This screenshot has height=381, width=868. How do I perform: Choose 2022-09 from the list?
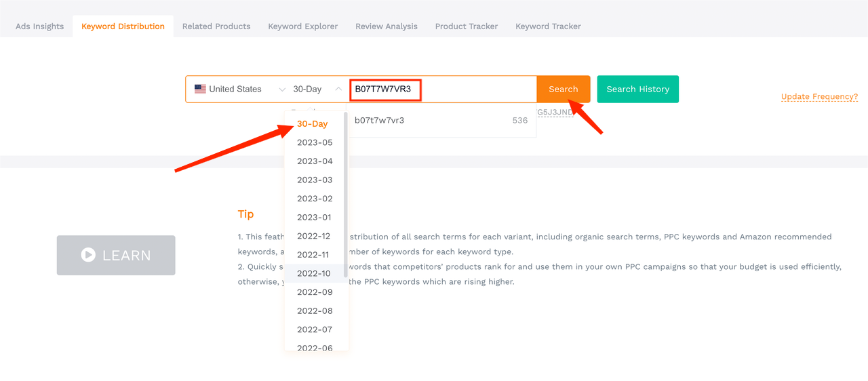click(315, 292)
